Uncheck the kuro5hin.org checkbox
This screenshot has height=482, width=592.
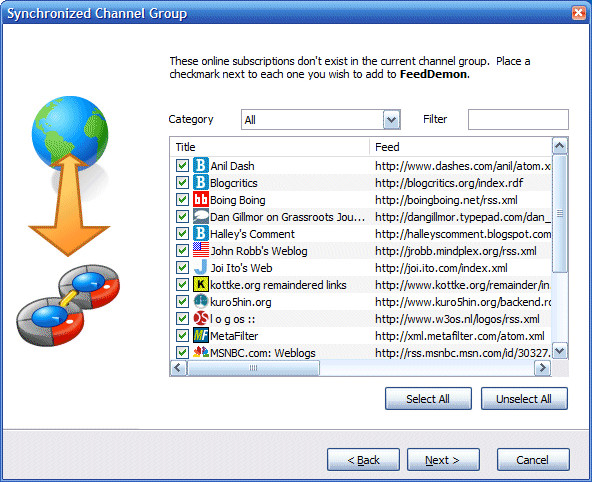[182, 302]
